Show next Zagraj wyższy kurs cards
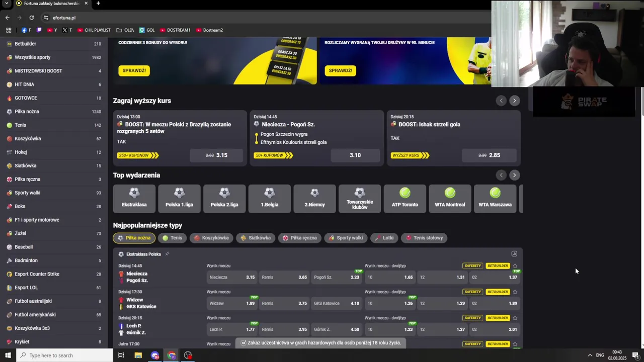Screen dimensions: 644x362 tap(514, 101)
